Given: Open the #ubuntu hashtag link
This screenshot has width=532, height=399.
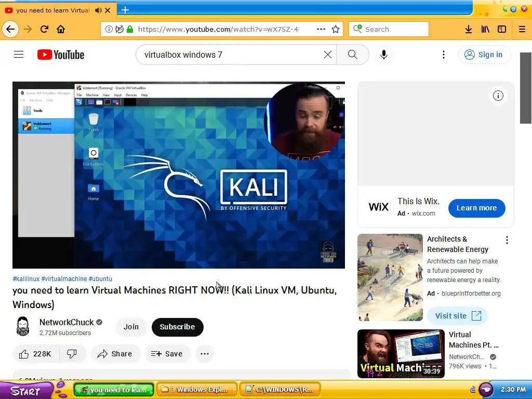Looking at the screenshot, I should 100,279.
